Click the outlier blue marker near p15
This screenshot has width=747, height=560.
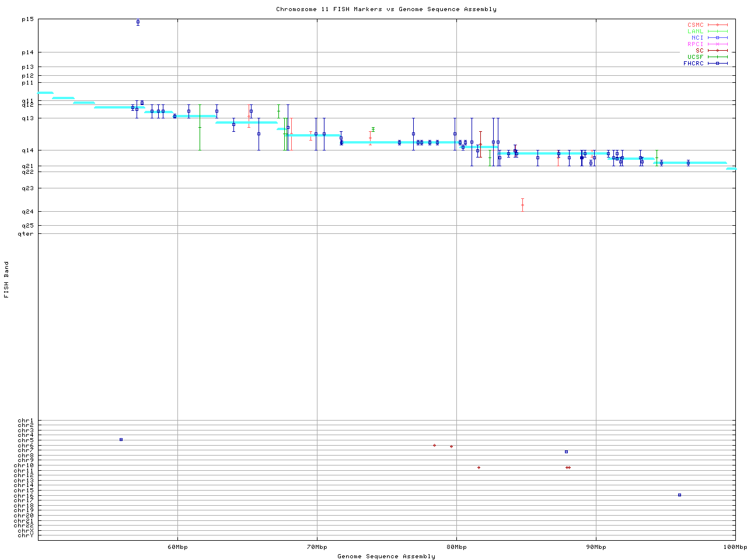(138, 22)
